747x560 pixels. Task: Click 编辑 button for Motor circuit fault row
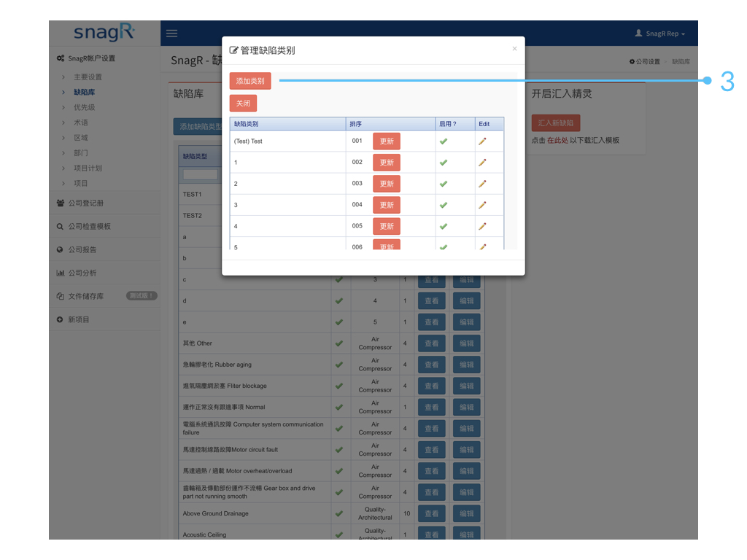(x=466, y=450)
